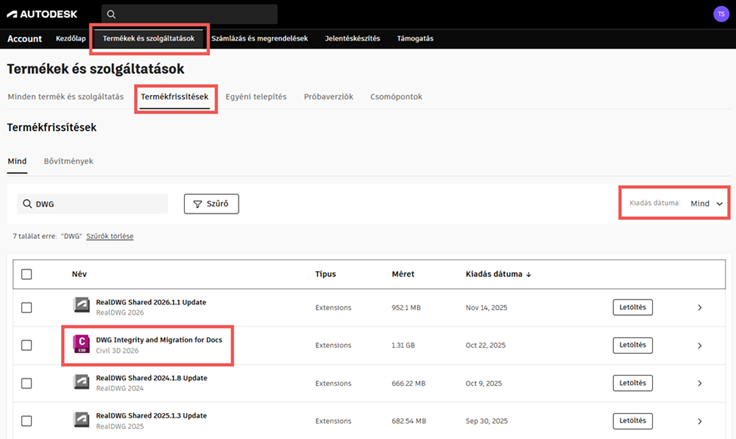Open the Jelentéskészítés menu
This screenshot has width=736, height=439.
(353, 39)
